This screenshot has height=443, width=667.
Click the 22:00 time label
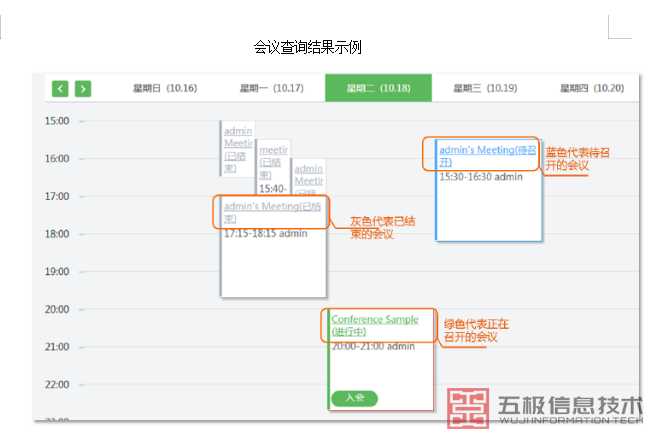tap(57, 385)
